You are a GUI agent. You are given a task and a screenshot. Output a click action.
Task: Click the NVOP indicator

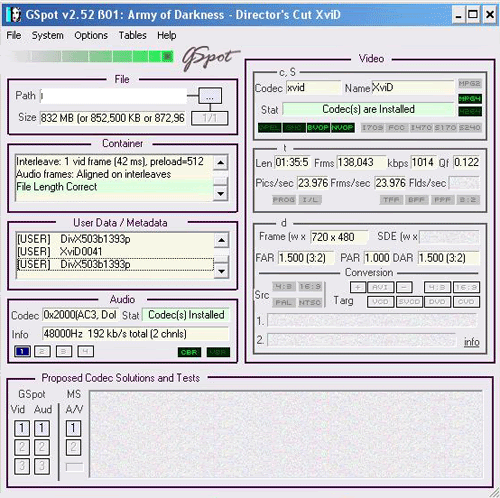coord(342,128)
